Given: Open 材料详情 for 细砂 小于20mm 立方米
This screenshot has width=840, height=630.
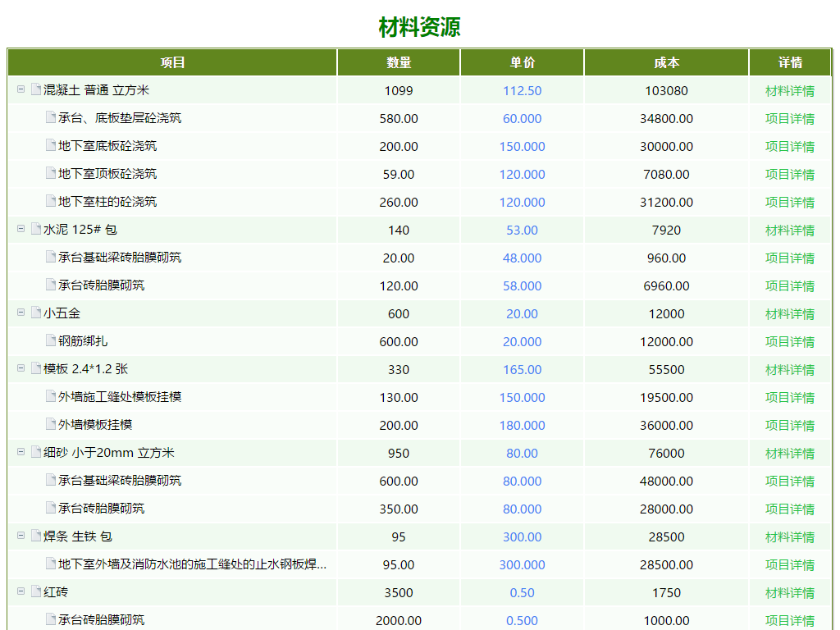Looking at the screenshot, I should [x=790, y=453].
